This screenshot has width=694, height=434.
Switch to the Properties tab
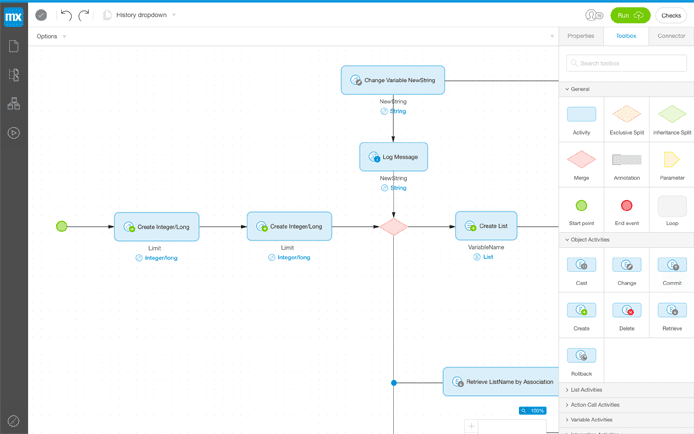(x=581, y=36)
